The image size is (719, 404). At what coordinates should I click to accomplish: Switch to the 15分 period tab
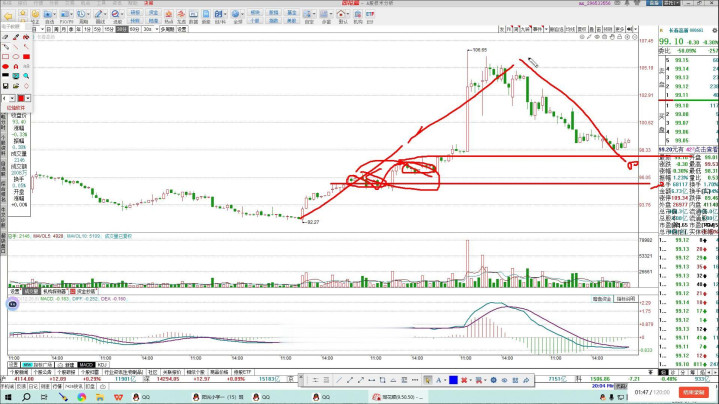[108, 29]
